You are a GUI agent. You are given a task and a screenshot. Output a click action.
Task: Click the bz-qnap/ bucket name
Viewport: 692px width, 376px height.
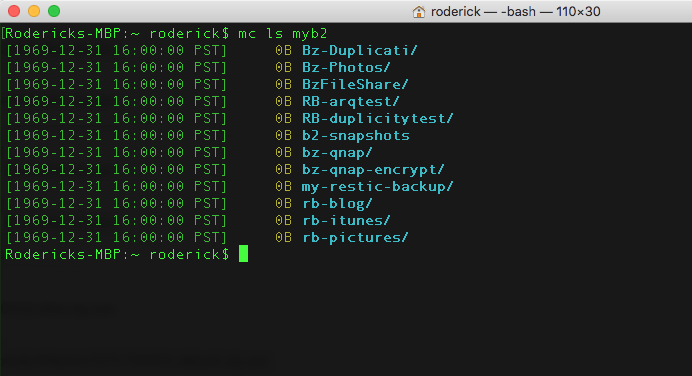(x=337, y=152)
